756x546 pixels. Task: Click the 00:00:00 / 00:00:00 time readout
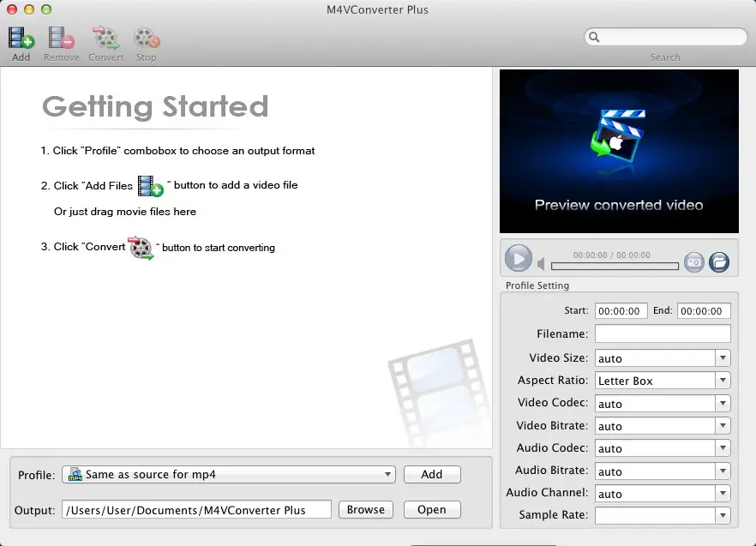coord(611,255)
